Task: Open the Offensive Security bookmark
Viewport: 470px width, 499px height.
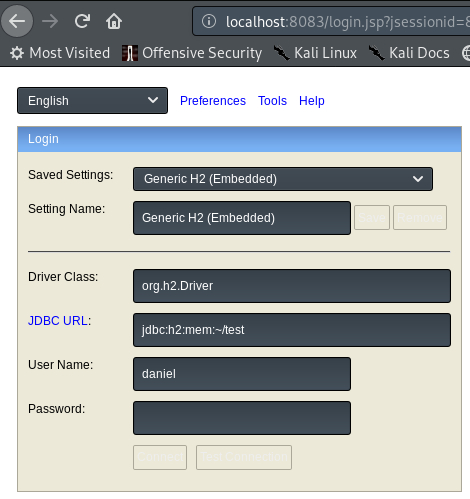Action: pyautogui.click(x=192, y=53)
